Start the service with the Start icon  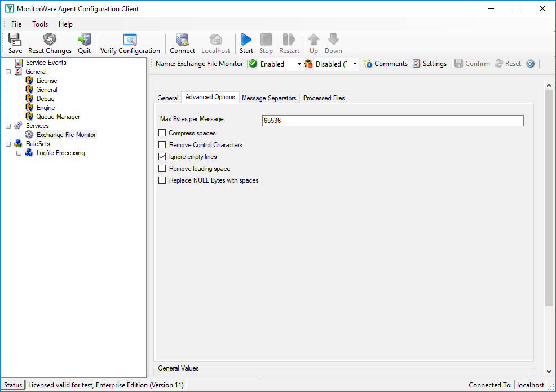(x=246, y=39)
